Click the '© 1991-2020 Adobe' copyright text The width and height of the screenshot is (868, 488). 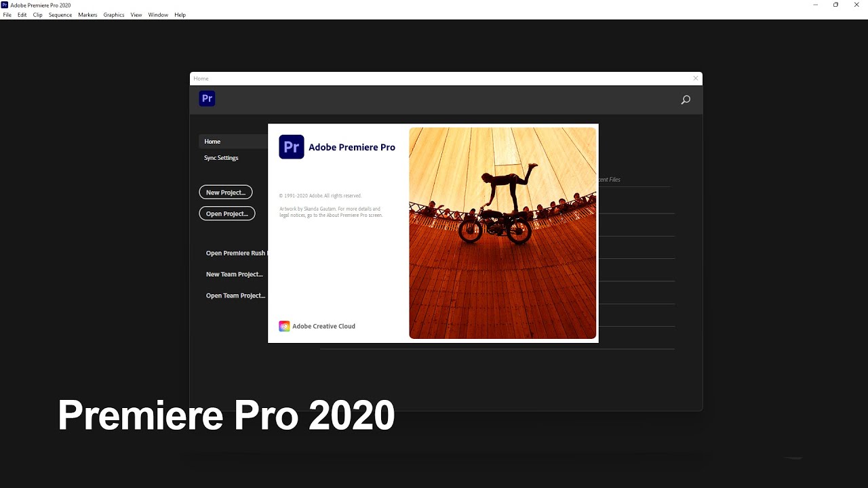pyautogui.click(x=320, y=196)
